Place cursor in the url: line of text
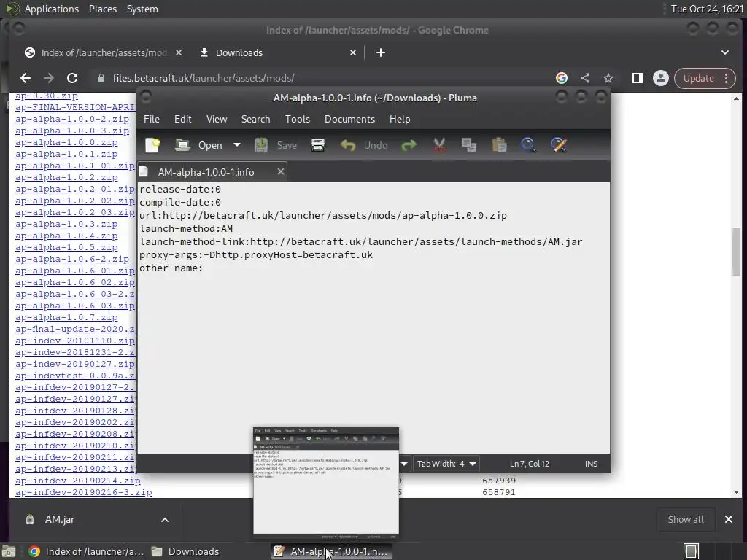747x560 pixels. (x=323, y=215)
